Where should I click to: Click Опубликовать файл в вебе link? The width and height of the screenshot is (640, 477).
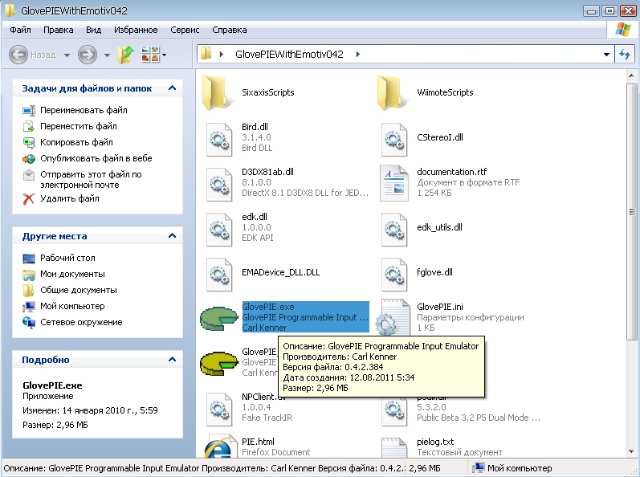click(x=96, y=158)
